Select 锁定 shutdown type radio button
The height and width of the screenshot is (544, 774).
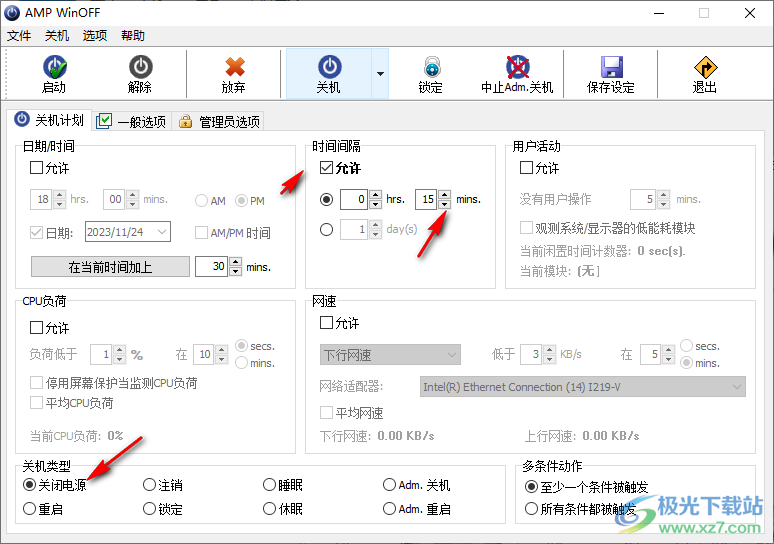150,508
